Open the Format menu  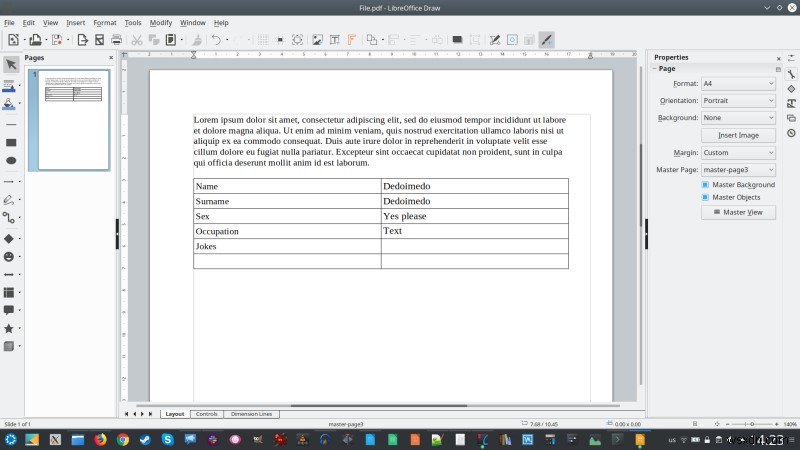click(105, 23)
